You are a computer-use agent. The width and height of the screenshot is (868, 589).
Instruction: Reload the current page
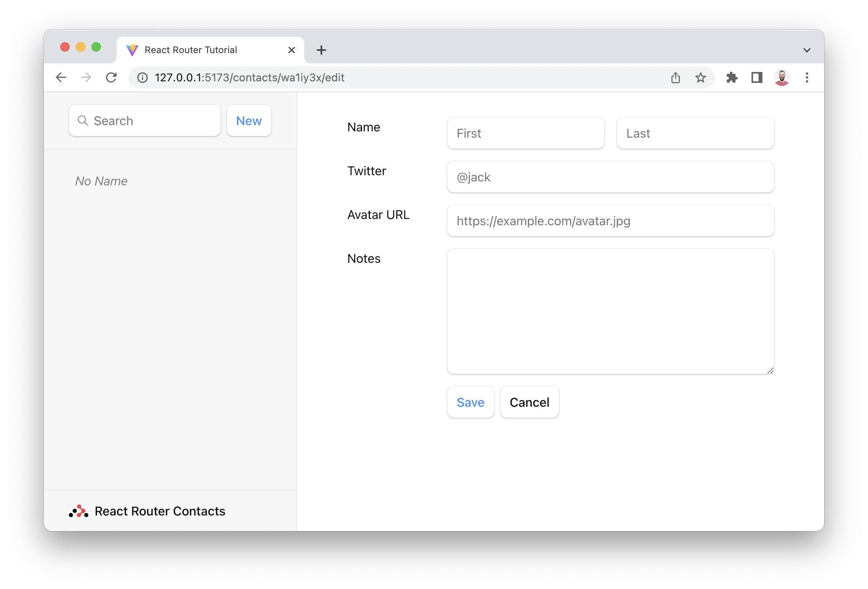click(111, 77)
